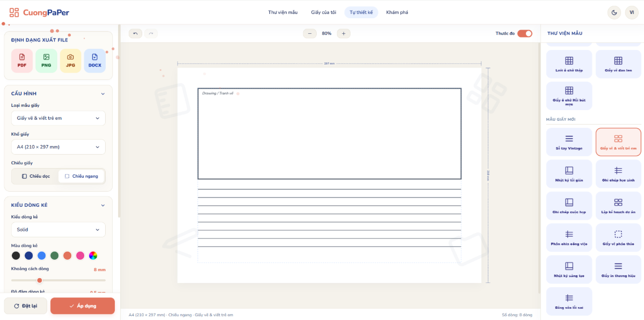644x320 pixels.
Task: Zoom in with the plus button
Action: 343,33
